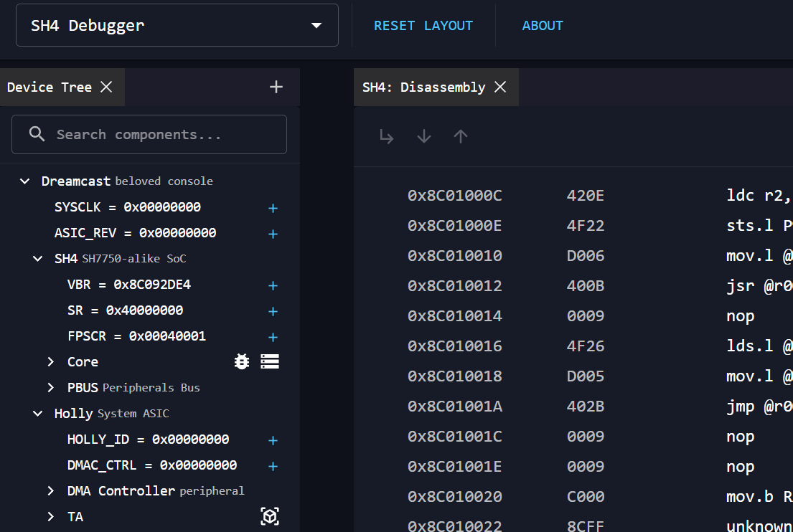Viewport: 793px width, 532px height.
Task: Collapse the SH4 SoC tree node
Action: [38, 259]
